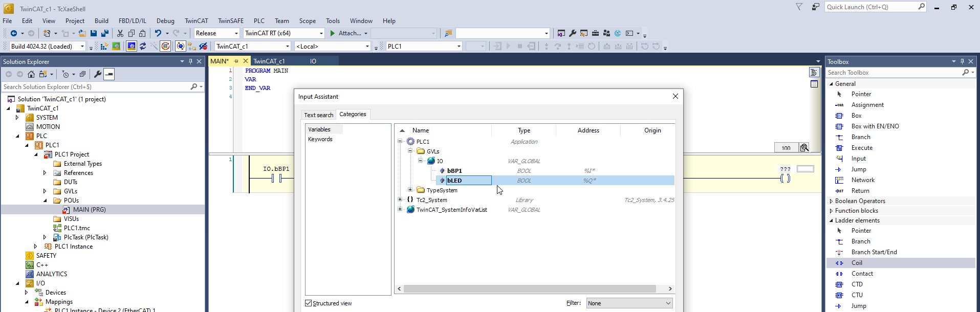Collapse the POUs folder in Solution Explorer
The width and height of the screenshot is (980, 312).
coord(45,200)
